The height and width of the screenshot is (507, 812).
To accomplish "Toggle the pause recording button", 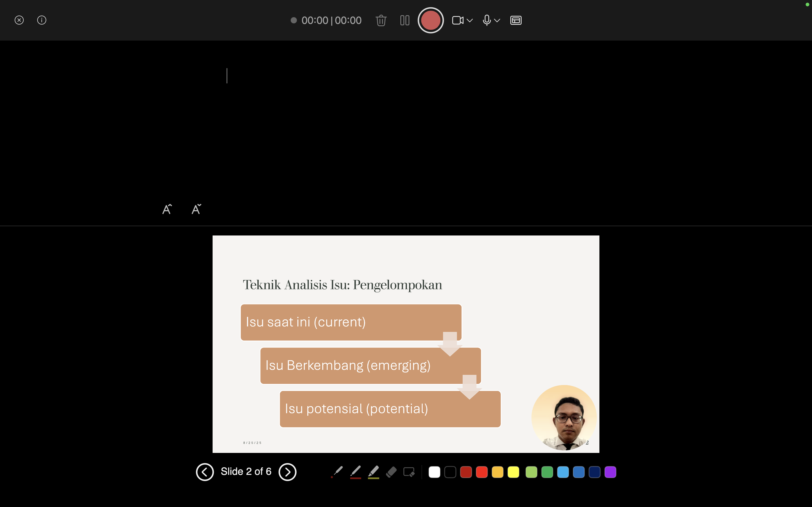I will (x=405, y=21).
